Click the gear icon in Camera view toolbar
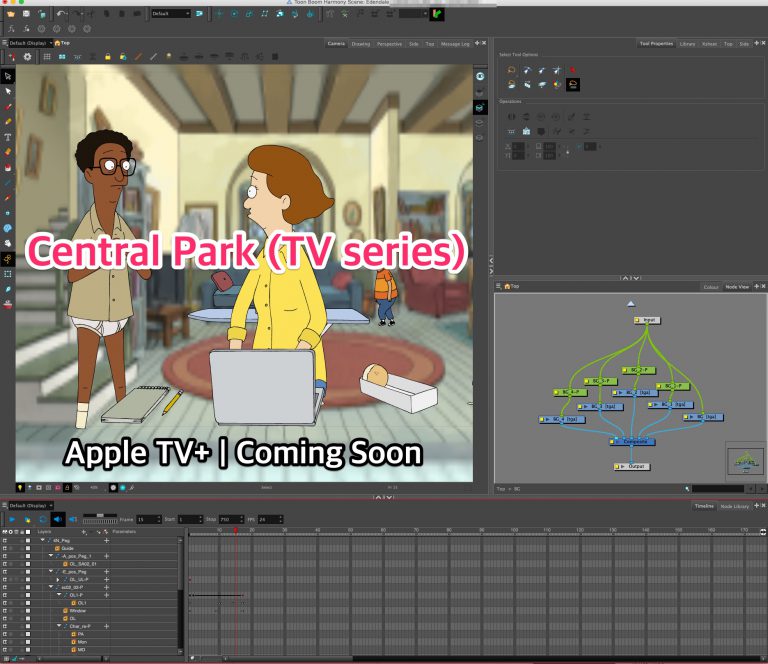 pos(27,57)
